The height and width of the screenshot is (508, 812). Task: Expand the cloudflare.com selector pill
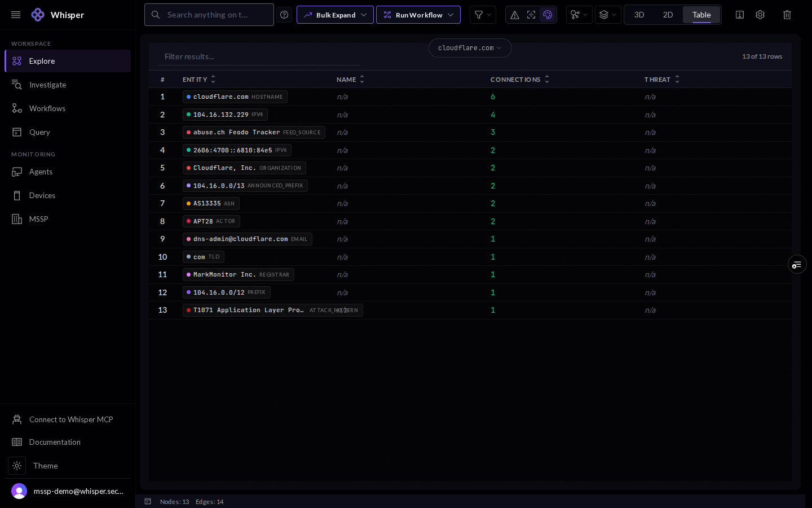click(x=470, y=48)
